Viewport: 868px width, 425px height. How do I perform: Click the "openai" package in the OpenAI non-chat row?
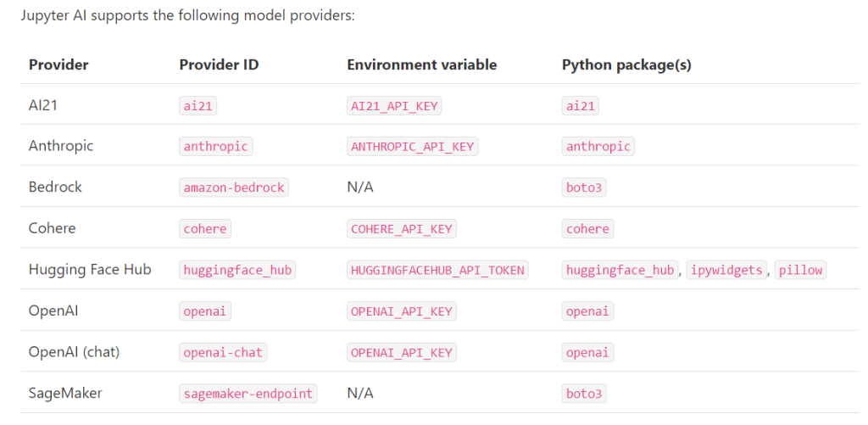tap(588, 311)
